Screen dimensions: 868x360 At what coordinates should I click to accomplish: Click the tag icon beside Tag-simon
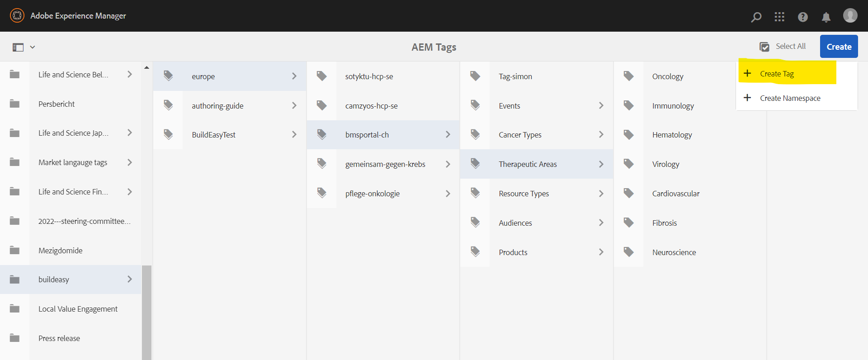point(475,76)
